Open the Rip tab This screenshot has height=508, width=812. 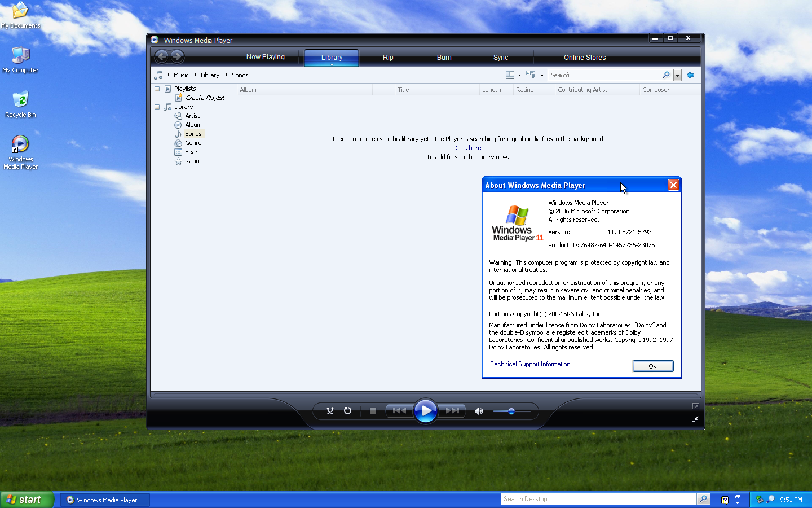(388, 58)
